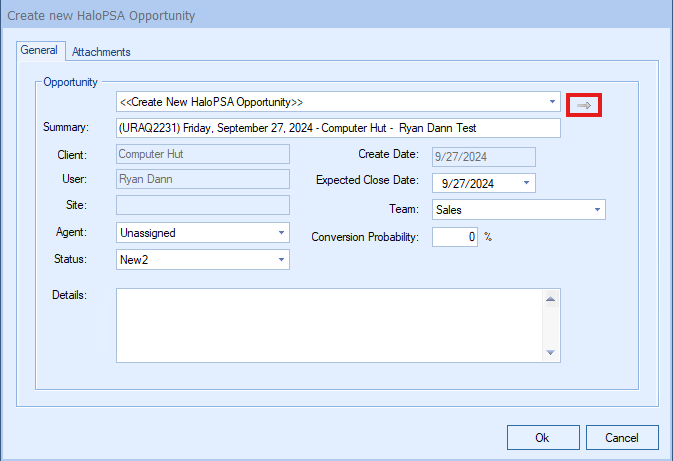The image size is (673, 461).
Task: Click the Ok button
Action: click(543, 437)
